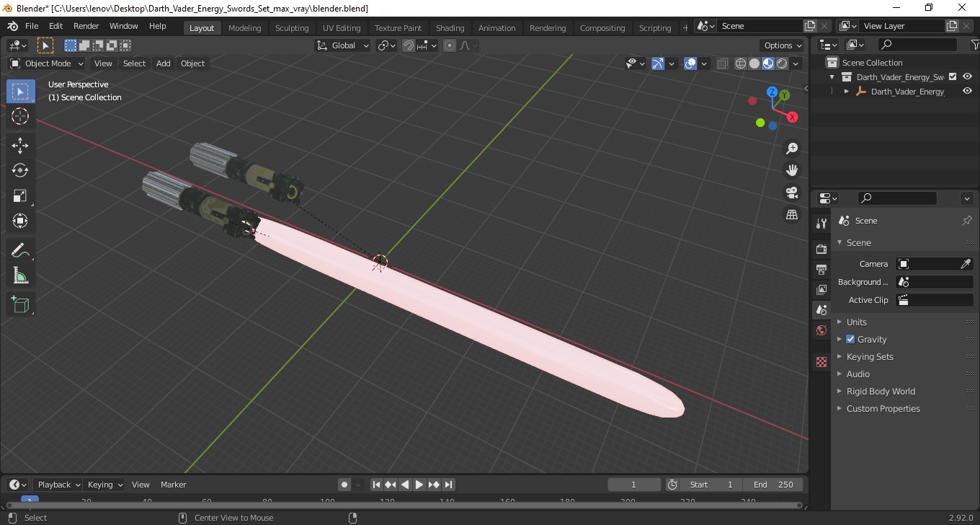Click the tweak select arrow icon in header
Viewport: 980px width, 525px height.
tap(45, 45)
